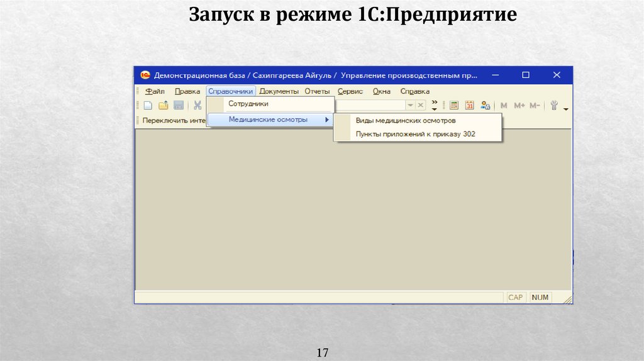Clear the search field with X button

pyautogui.click(x=421, y=106)
